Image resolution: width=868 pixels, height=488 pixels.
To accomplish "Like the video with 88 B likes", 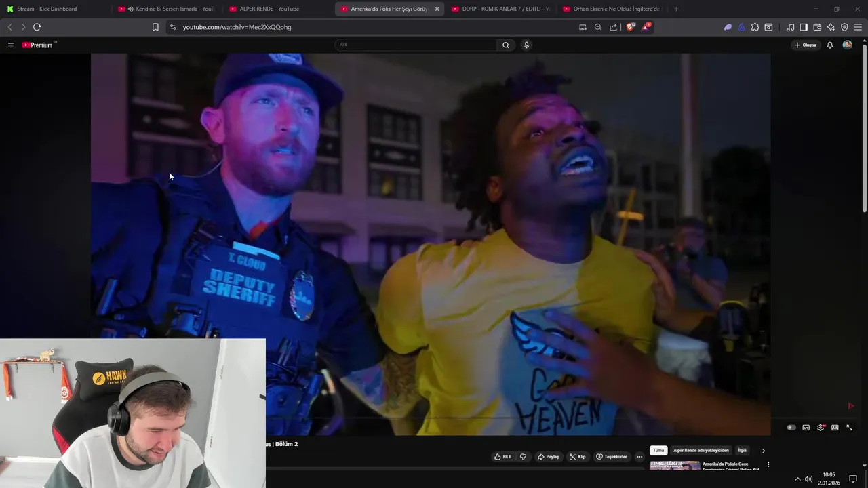I will [x=502, y=457].
